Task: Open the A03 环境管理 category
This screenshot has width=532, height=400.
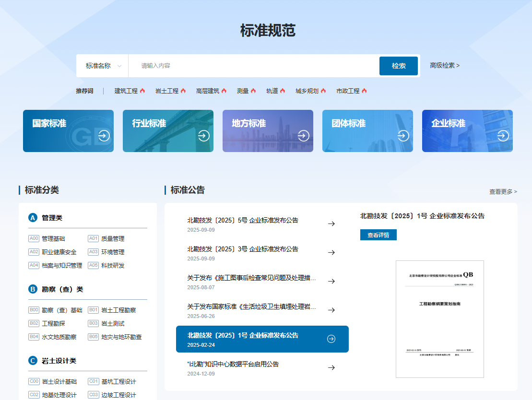Action: 108,252
